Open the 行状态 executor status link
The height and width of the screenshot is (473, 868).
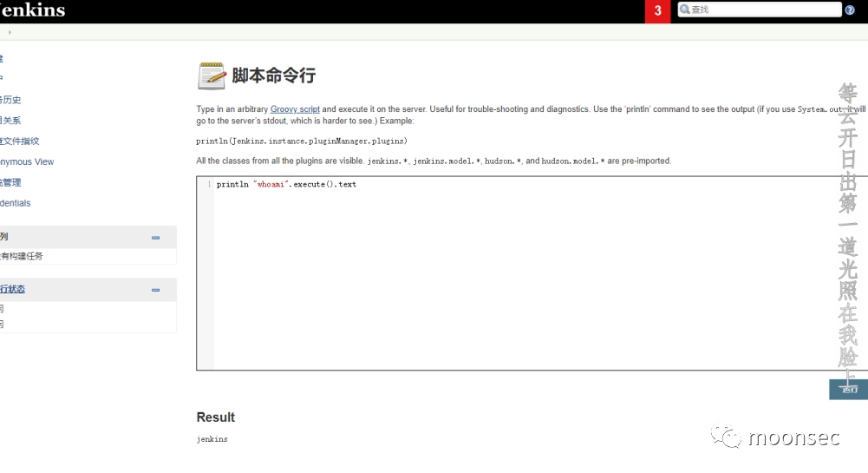(x=12, y=289)
